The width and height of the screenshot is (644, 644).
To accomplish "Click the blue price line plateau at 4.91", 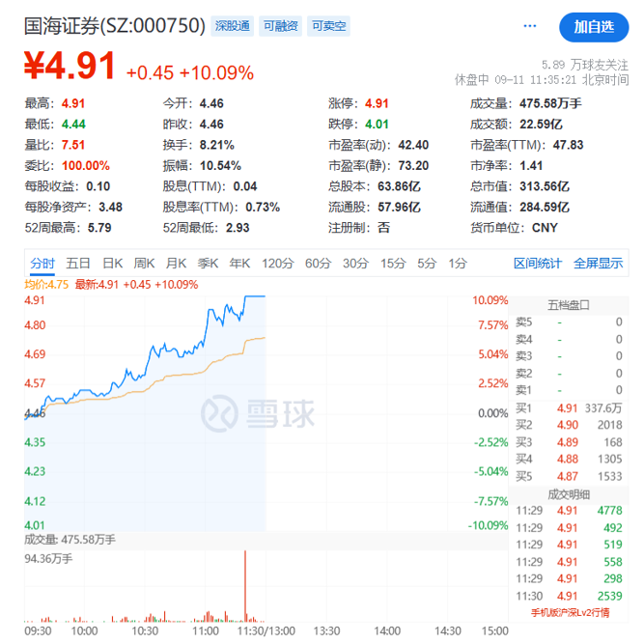I will tap(255, 296).
